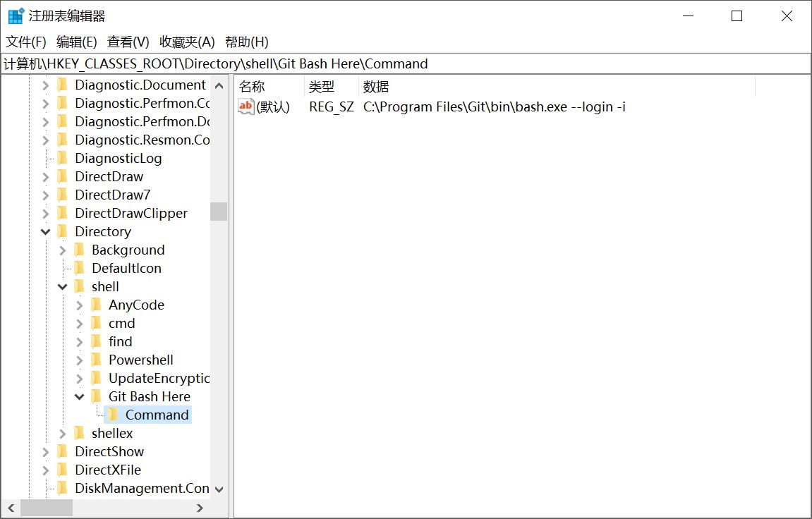812x519 pixels.
Task: Click folder icon of find key
Action: point(97,341)
